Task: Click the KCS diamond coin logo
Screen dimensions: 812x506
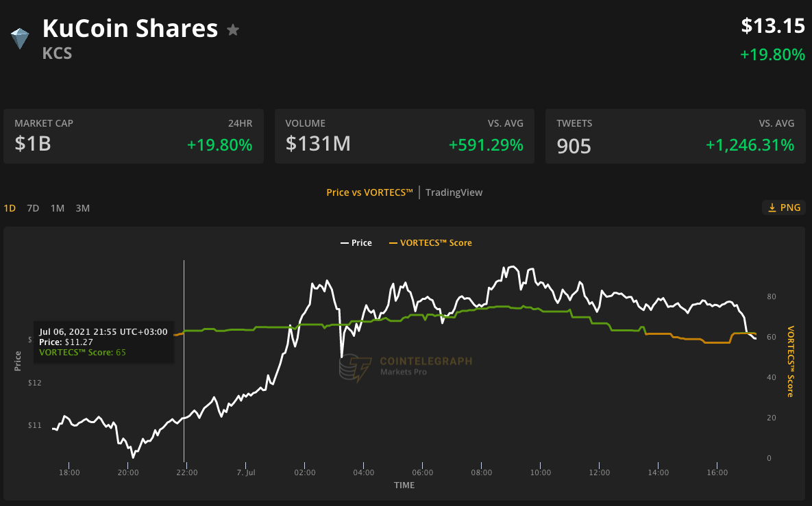Action: [20, 38]
